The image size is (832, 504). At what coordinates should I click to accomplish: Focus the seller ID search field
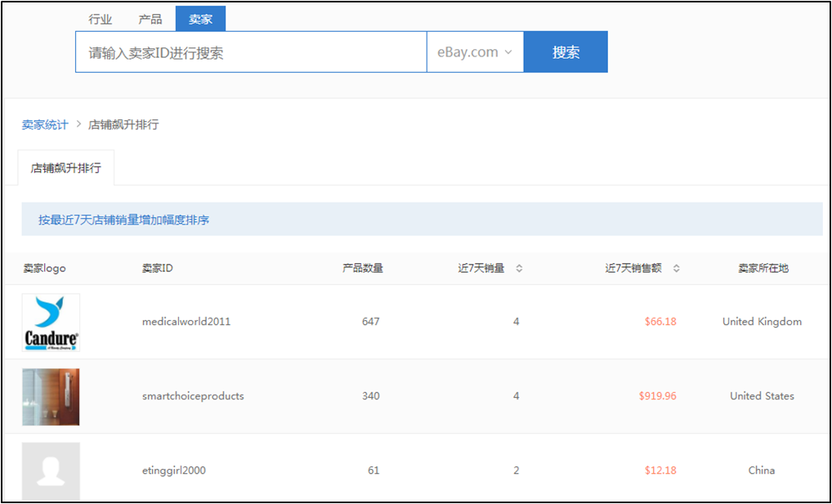tap(251, 52)
